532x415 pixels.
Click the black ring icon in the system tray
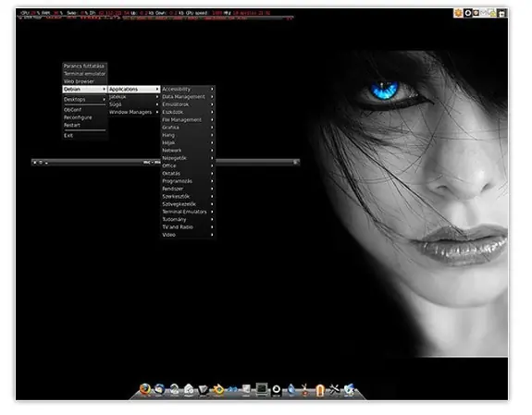[468, 13]
